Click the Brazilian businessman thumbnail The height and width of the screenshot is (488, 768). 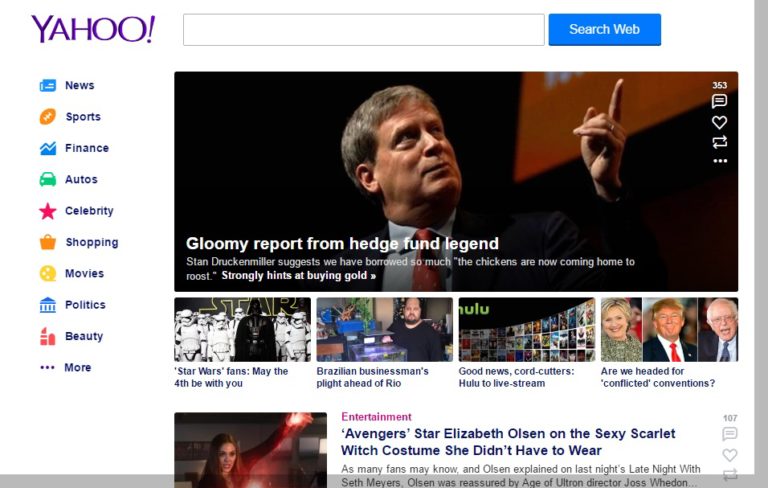point(384,330)
